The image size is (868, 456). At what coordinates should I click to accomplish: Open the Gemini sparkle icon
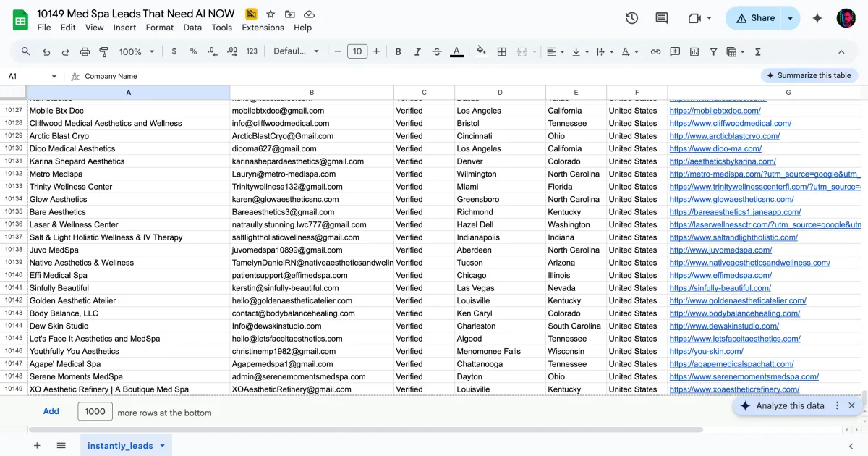817,18
